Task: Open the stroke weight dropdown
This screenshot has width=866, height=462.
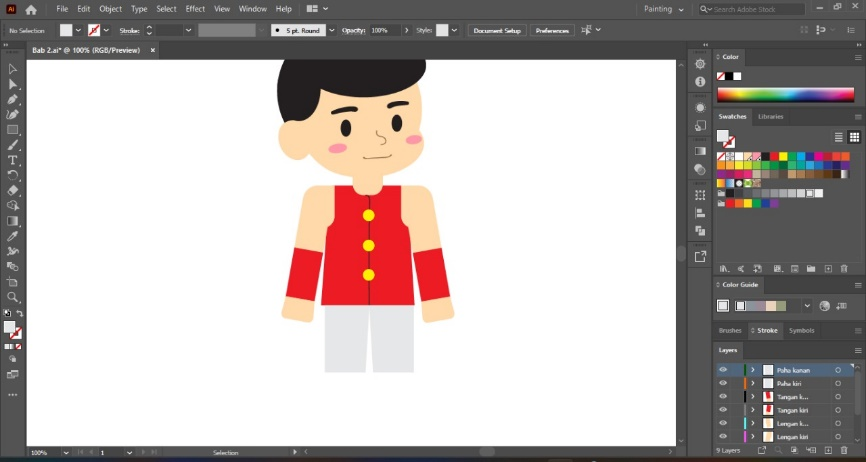Action: tap(188, 30)
